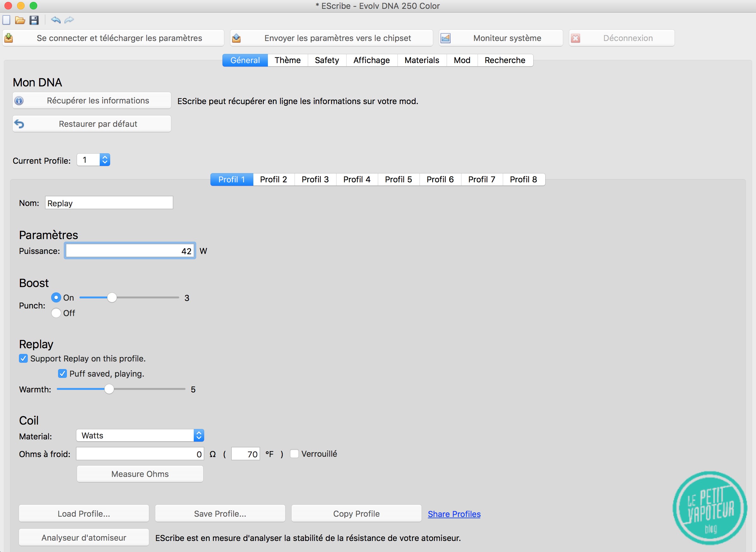Click Restaurer par défaut button
The image size is (756, 552).
click(92, 124)
